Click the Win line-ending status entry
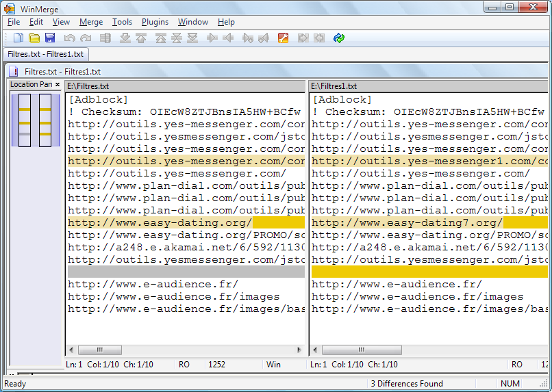552x392 pixels. [273, 365]
